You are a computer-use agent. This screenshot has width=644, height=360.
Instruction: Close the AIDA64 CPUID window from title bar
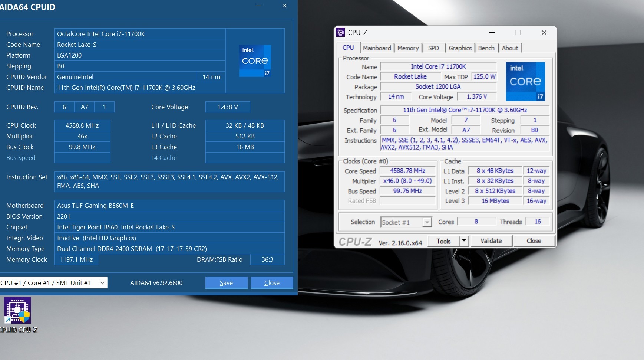[x=285, y=6]
